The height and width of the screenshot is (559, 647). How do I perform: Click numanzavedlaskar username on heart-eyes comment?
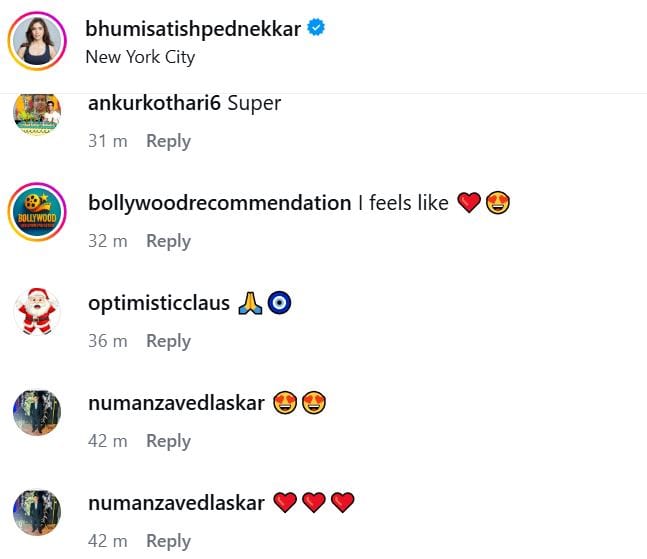(x=176, y=403)
